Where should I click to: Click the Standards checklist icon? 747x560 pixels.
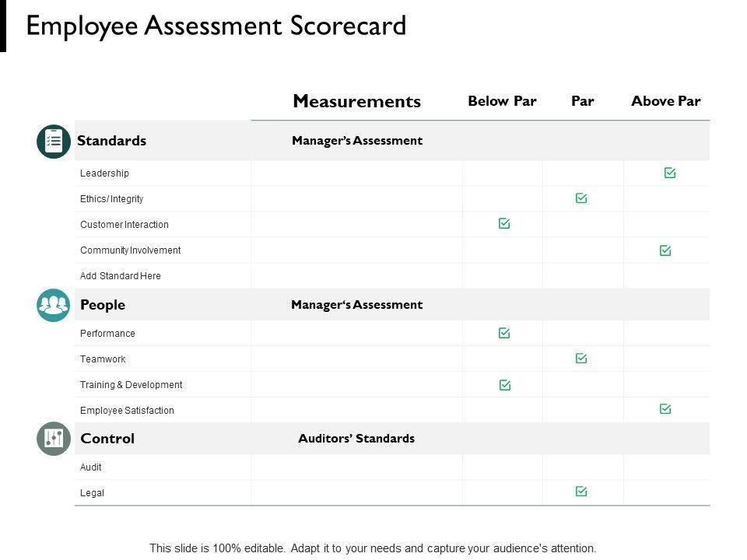click(54, 142)
